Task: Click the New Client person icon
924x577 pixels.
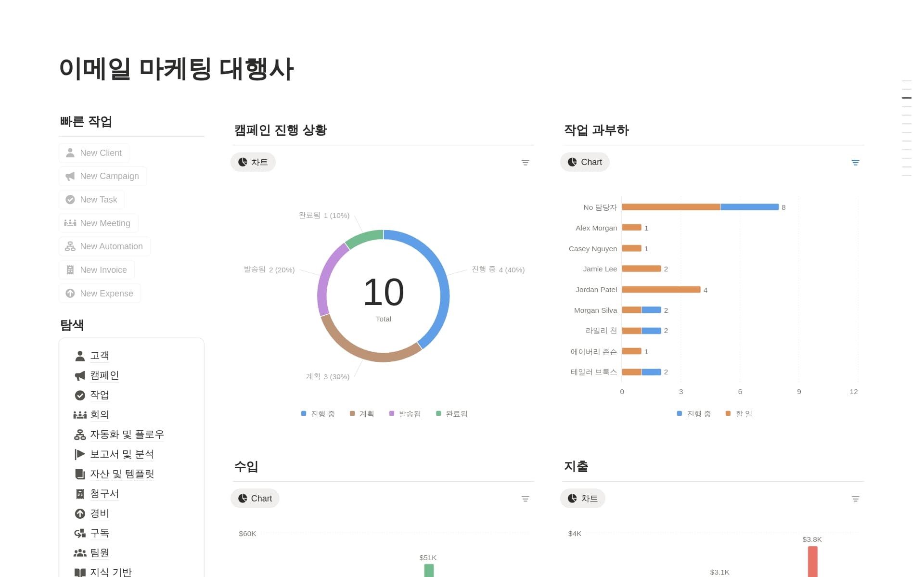Action: pyautogui.click(x=70, y=153)
